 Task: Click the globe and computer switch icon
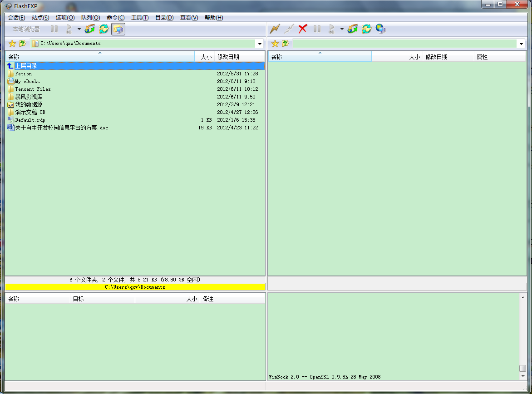tap(381, 29)
